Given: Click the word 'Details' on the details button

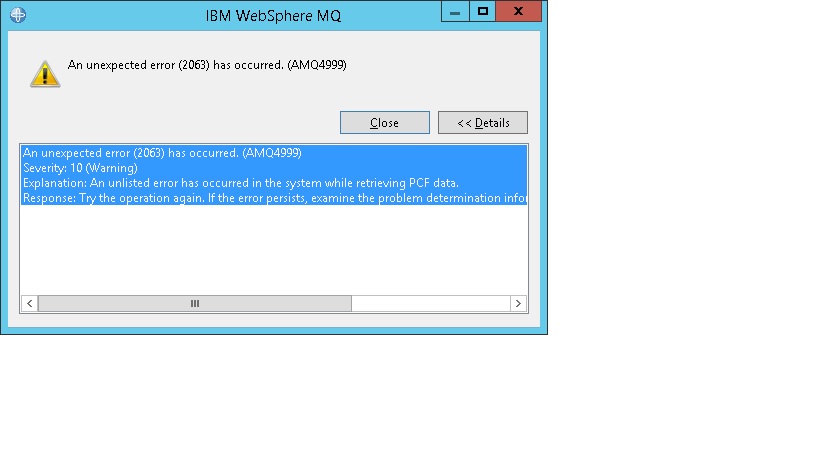Looking at the screenshot, I should [492, 123].
